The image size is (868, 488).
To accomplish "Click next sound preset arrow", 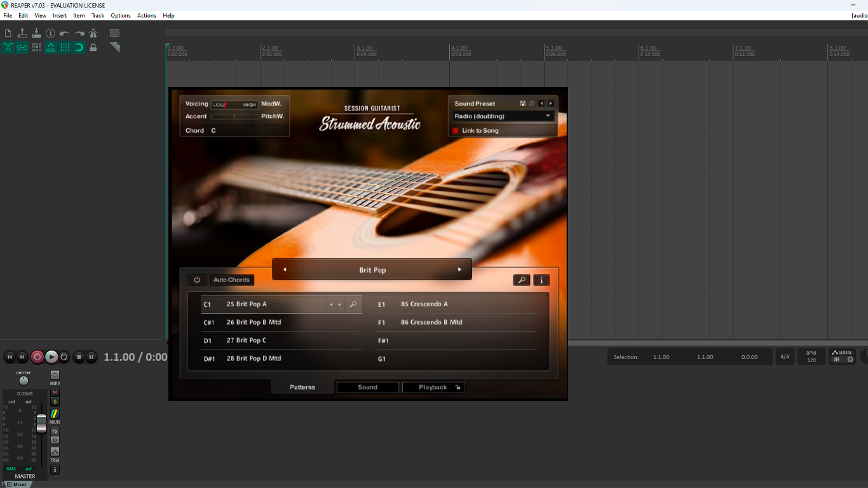I will (x=550, y=104).
